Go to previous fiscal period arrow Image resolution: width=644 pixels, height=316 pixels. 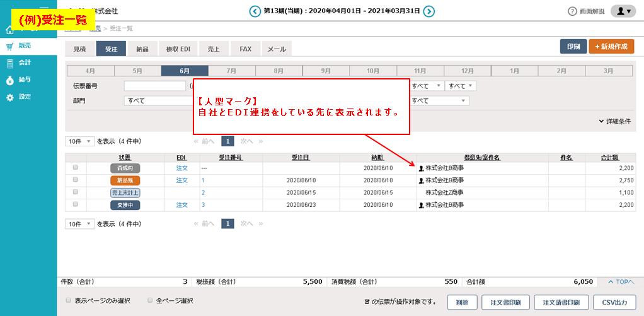tap(255, 11)
